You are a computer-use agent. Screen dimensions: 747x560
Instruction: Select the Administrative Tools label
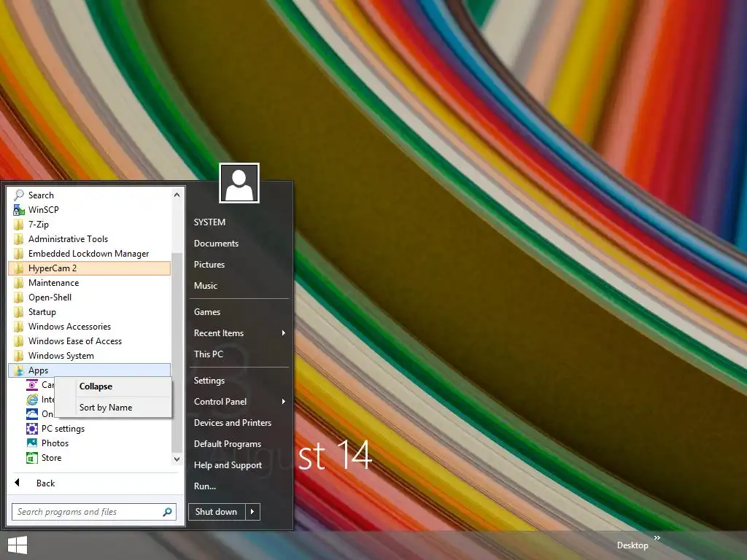[x=68, y=239]
